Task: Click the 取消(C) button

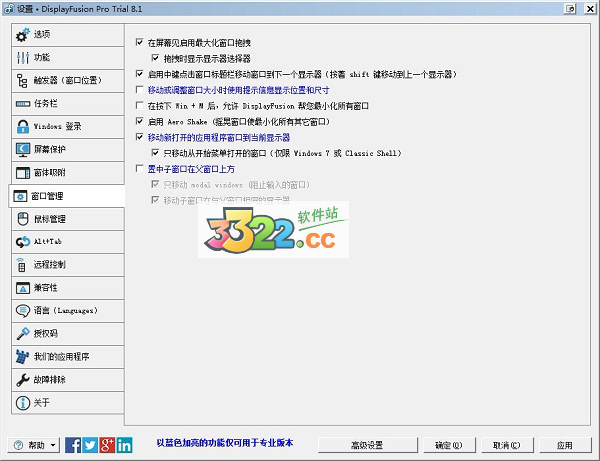Action: [507, 445]
